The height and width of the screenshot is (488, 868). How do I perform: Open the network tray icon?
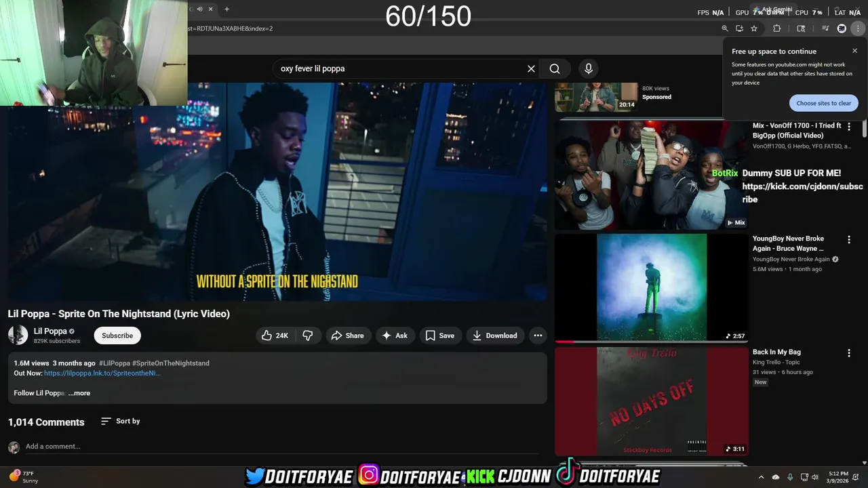[x=804, y=477]
